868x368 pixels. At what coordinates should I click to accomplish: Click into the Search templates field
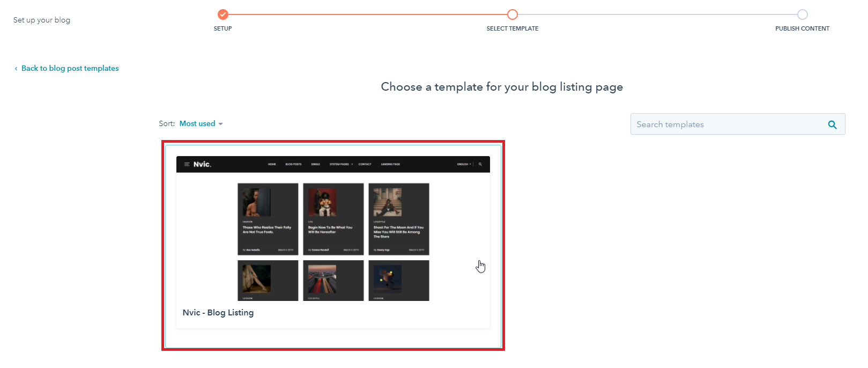(729, 124)
